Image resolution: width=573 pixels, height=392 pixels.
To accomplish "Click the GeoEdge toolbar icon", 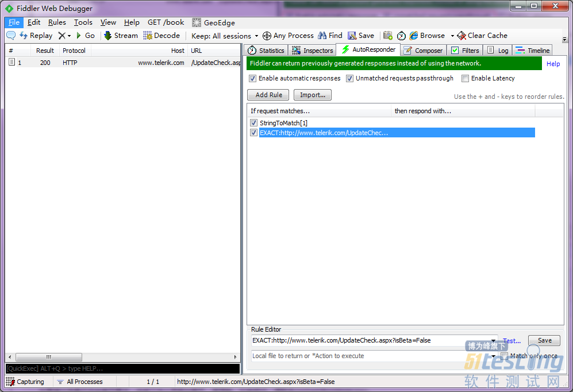I will point(197,22).
